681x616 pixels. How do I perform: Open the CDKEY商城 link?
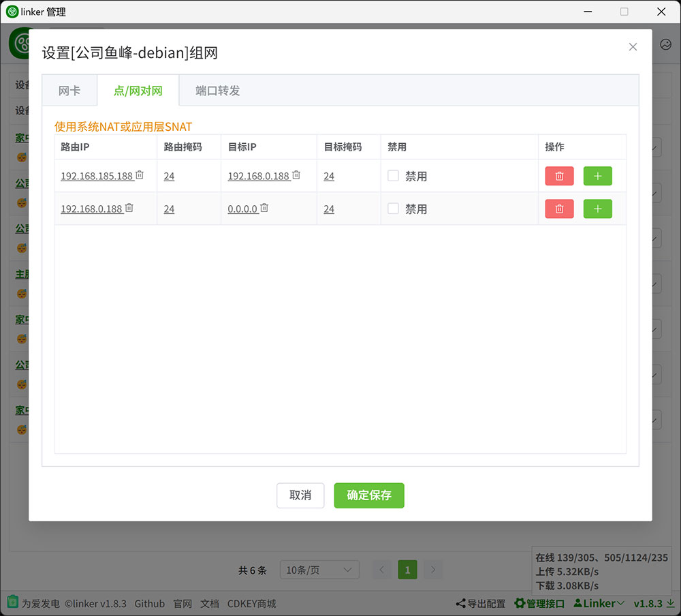[x=251, y=604]
